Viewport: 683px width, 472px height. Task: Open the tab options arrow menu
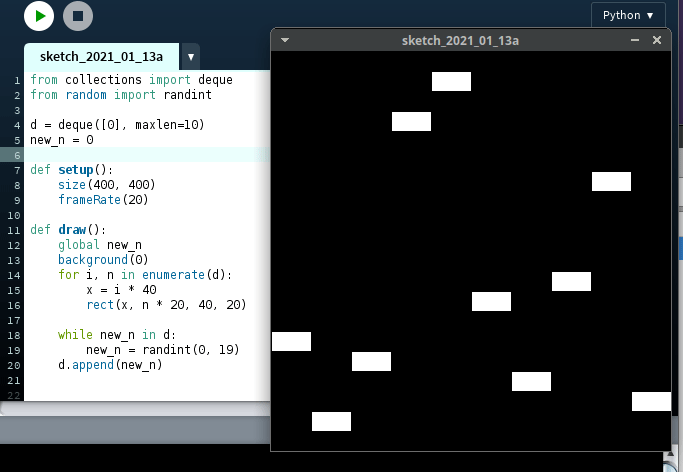(x=190, y=57)
